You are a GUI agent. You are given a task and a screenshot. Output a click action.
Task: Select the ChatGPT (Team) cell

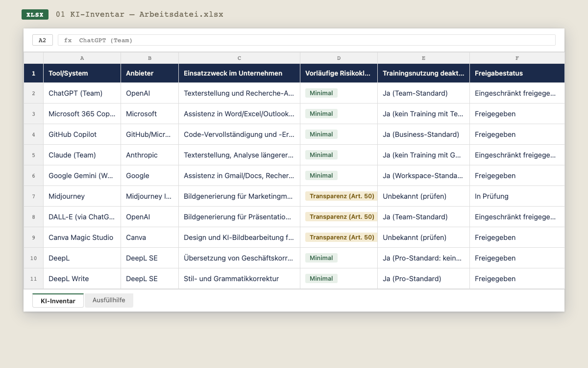pyautogui.click(x=82, y=93)
